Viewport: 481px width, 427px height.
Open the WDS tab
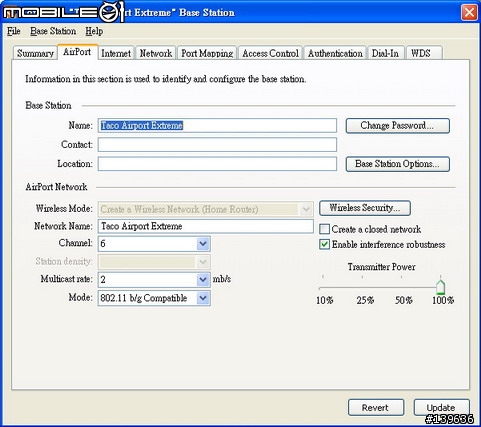pos(424,53)
